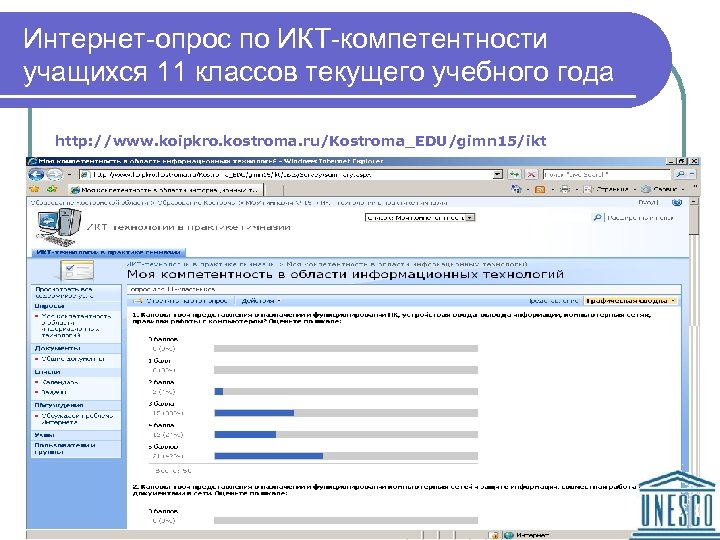Open the Задачи link in the sidebar
The image size is (720, 540).
click(54, 392)
